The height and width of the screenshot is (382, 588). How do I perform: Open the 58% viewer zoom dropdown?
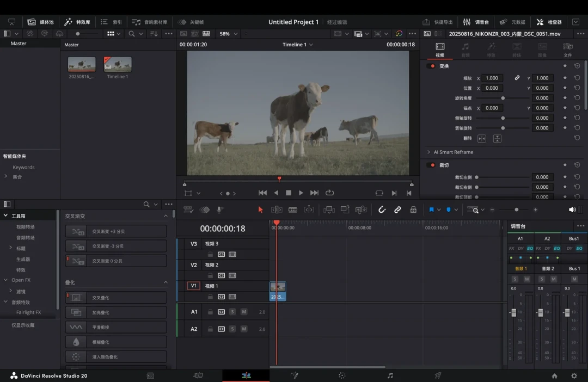coord(228,34)
